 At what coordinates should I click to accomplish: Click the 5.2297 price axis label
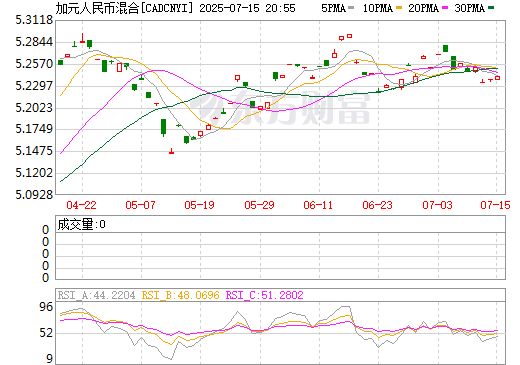click(x=34, y=86)
